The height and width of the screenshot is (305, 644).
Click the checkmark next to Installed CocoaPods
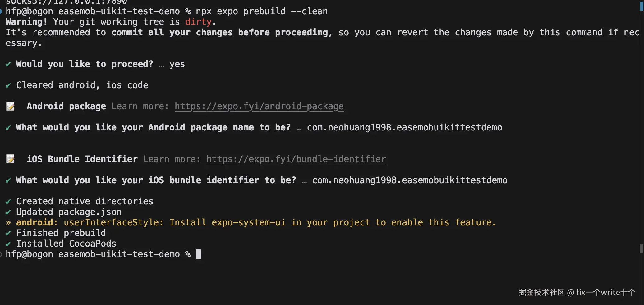tap(8, 244)
